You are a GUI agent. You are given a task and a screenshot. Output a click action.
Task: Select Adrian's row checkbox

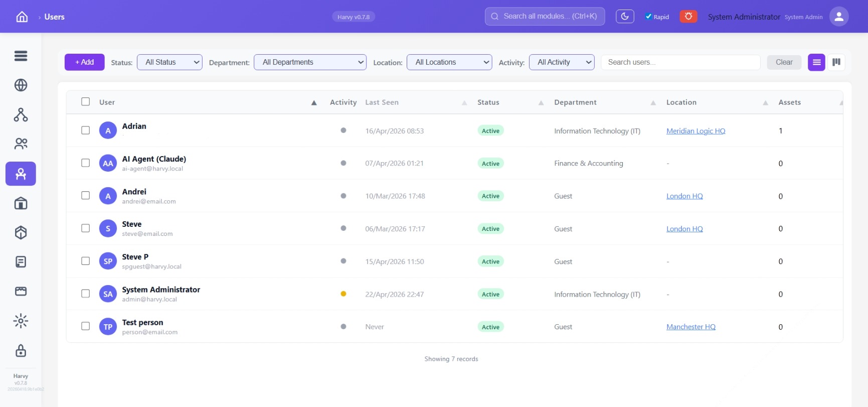click(86, 130)
